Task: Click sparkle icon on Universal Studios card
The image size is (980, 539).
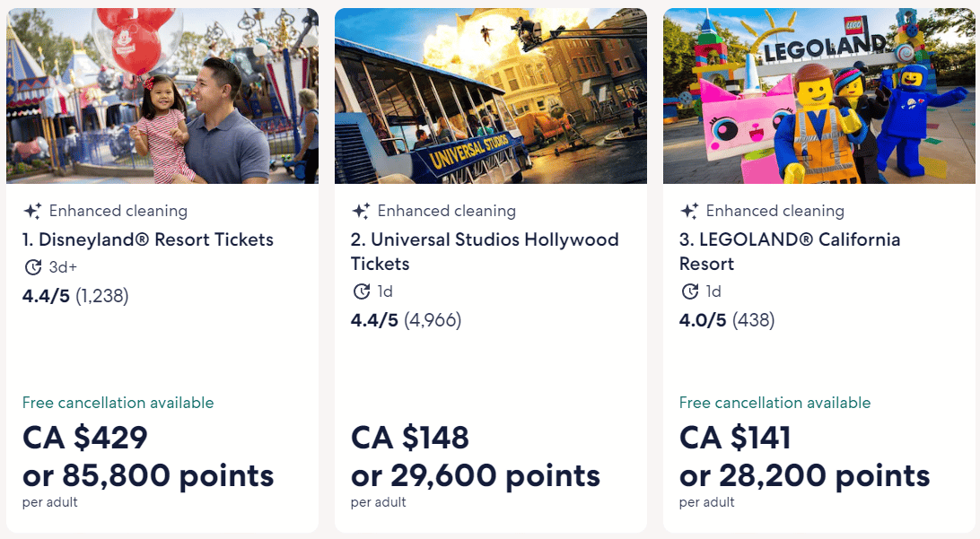Action: (x=361, y=212)
